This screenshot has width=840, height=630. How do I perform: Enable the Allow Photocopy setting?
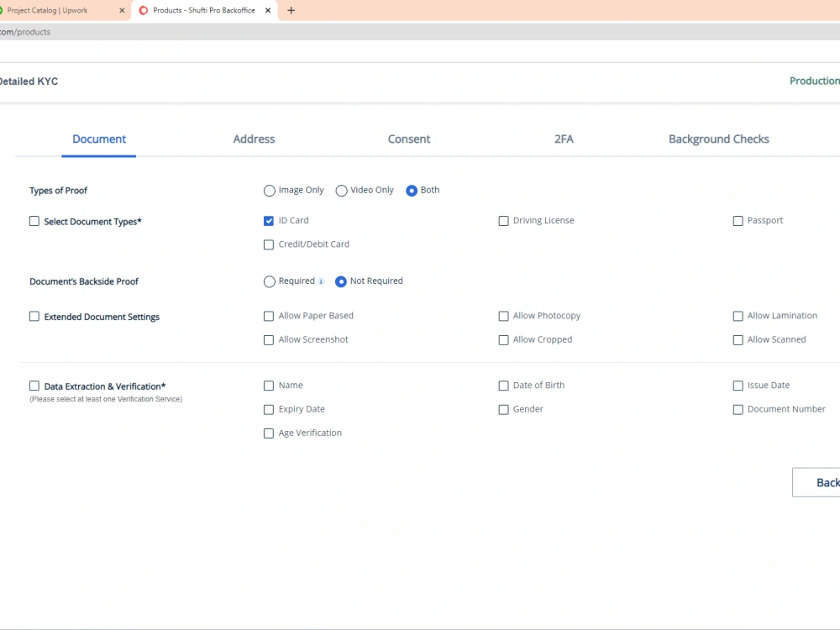pos(503,315)
